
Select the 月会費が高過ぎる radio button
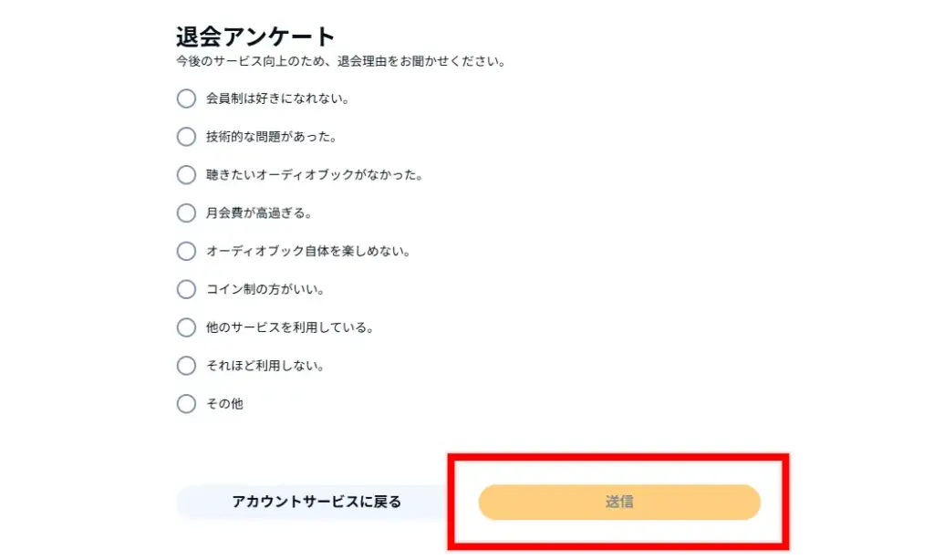coord(186,213)
